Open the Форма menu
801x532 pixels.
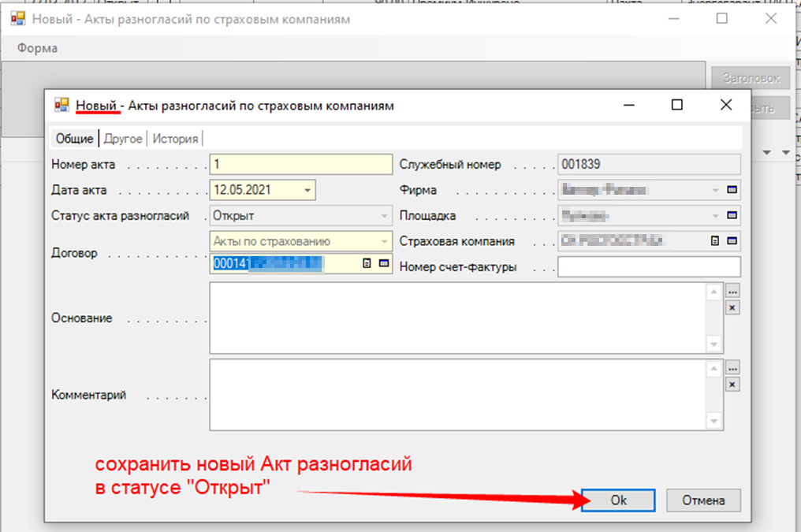pyautogui.click(x=37, y=48)
